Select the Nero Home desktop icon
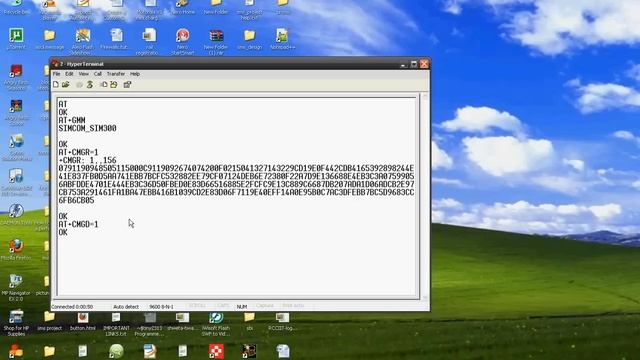The image size is (640, 360). [182, 7]
